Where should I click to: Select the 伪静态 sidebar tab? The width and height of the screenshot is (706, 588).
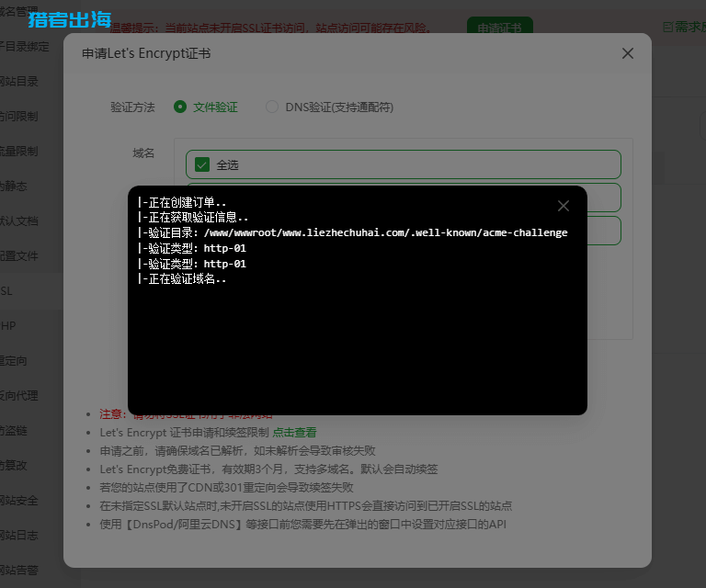(x=15, y=186)
